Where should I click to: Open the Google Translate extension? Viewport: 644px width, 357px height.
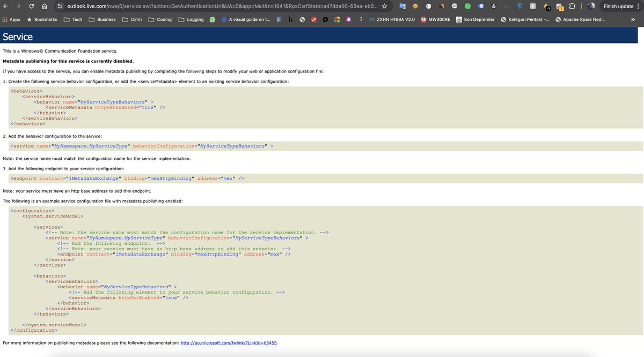coord(402,6)
